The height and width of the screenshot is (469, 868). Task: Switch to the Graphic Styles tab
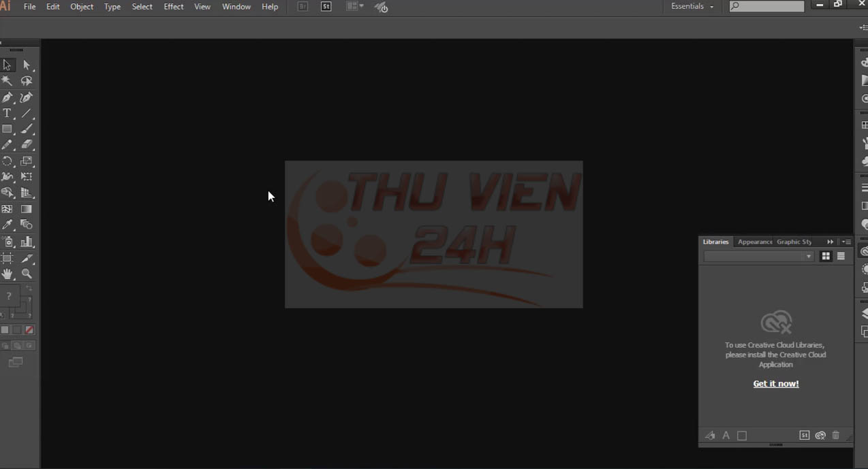click(x=794, y=242)
